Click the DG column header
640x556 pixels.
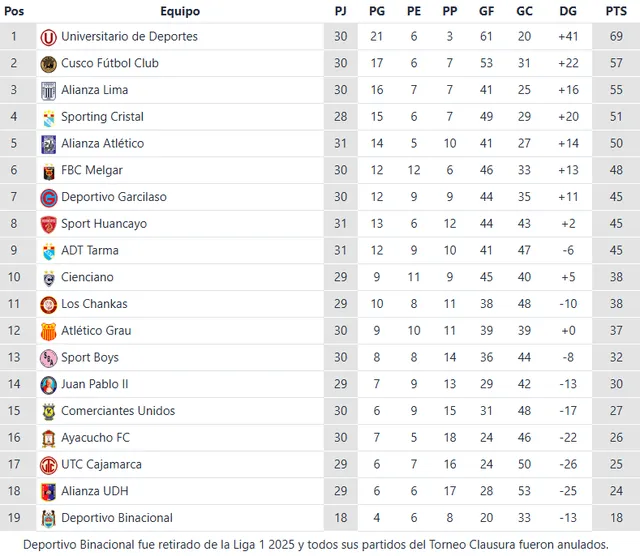(568, 11)
